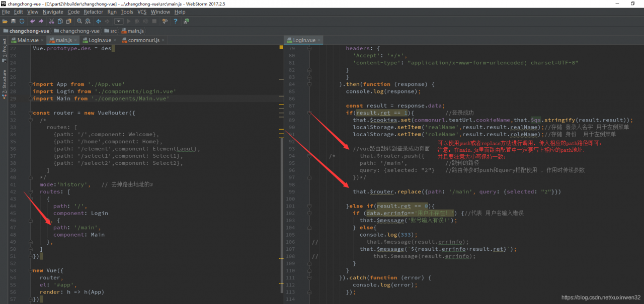
Task: Click the Save All toolbar icon
Action: click(13, 22)
